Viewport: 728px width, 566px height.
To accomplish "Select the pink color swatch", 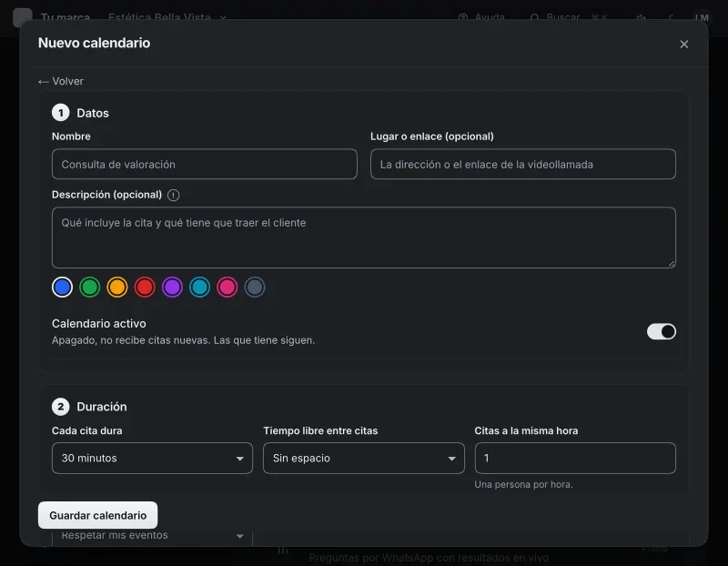I will click(x=227, y=287).
